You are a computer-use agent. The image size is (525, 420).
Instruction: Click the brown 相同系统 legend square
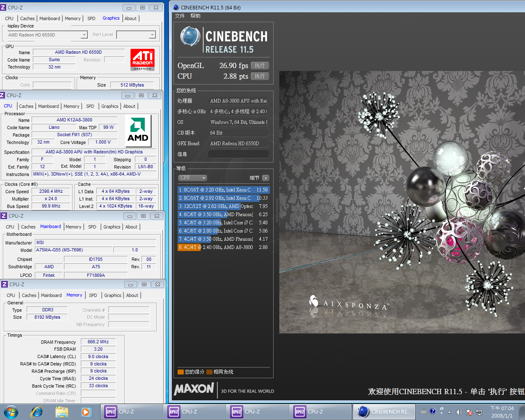coord(209,372)
